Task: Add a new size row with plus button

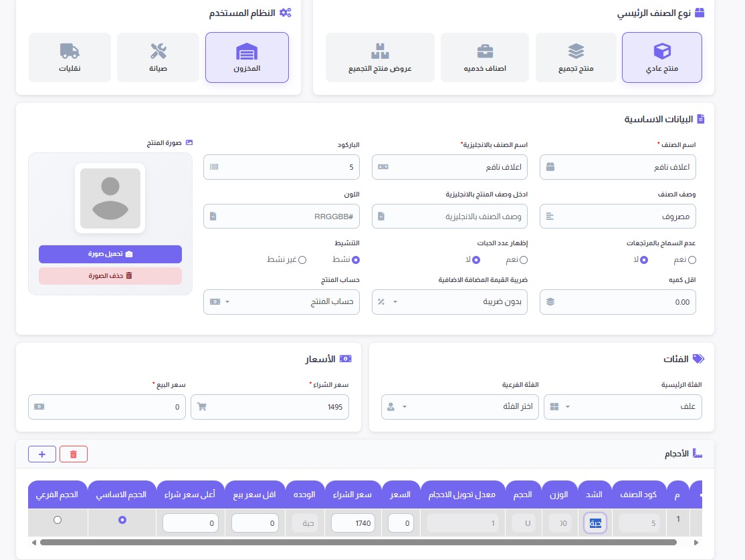Action: (42, 454)
